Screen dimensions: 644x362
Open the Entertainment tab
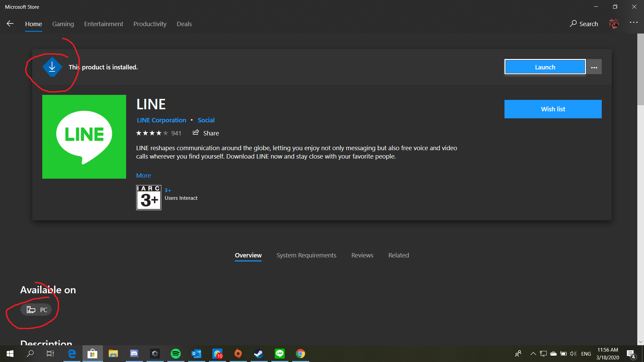tap(104, 24)
